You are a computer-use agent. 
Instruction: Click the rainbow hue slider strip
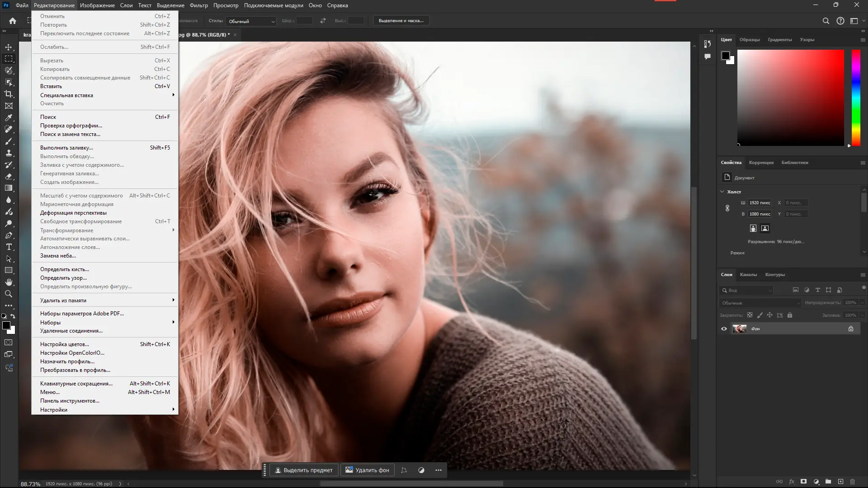coord(856,97)
